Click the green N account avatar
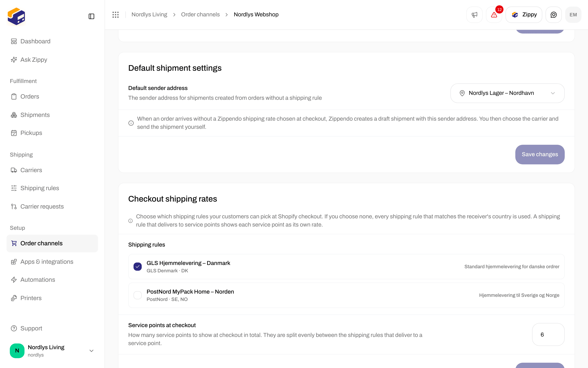588x368 pixels. 17,351
